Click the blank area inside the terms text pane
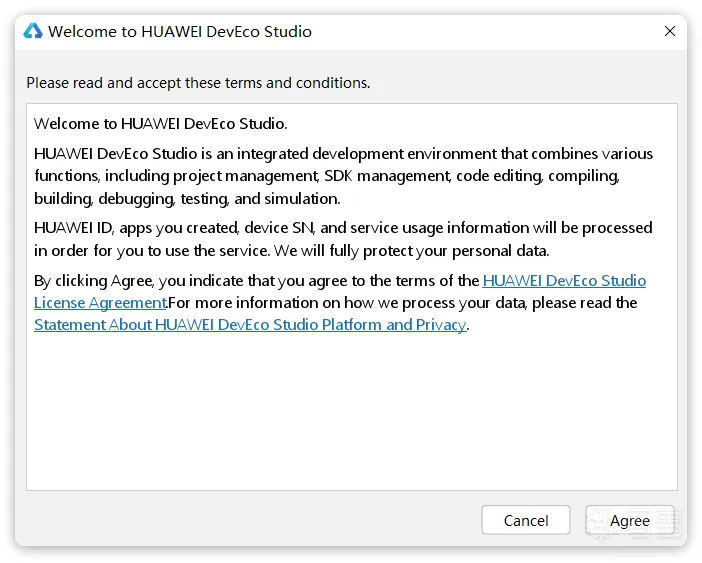This screenshot has height=563, width=702. 350,420
